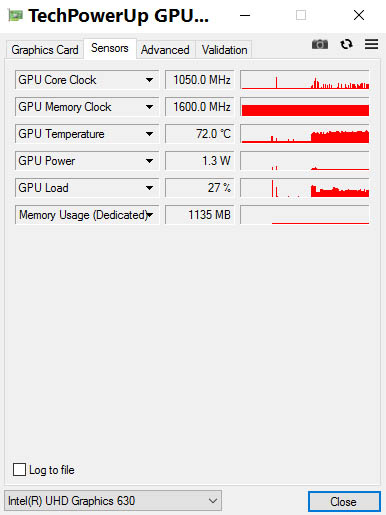Click the GPU Load history graph
The image size is (386, 515).
click(x=305, y=188)
